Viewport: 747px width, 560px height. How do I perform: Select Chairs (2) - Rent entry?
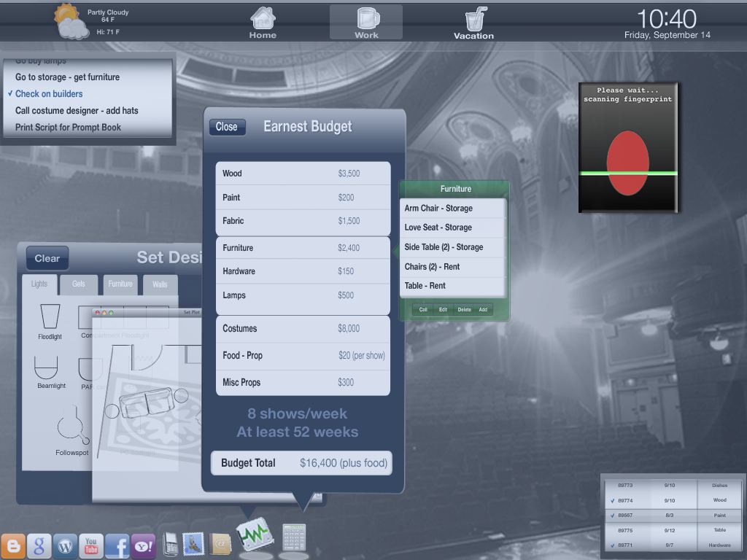coord(452,267)
